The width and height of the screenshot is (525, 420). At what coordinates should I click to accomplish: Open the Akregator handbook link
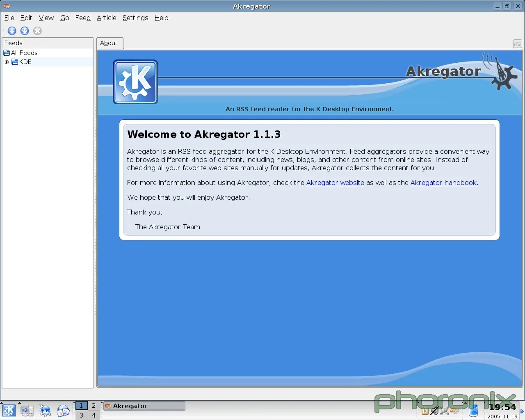click(443, 183)
